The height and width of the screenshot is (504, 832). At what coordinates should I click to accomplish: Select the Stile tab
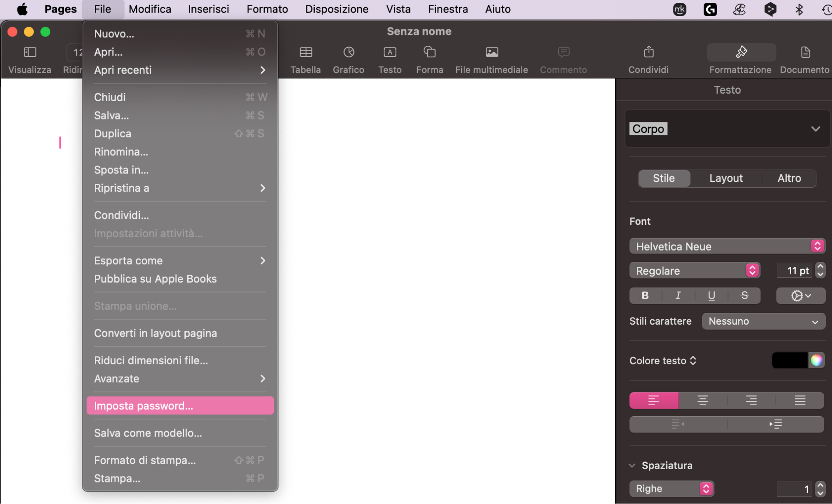[664, 178]
